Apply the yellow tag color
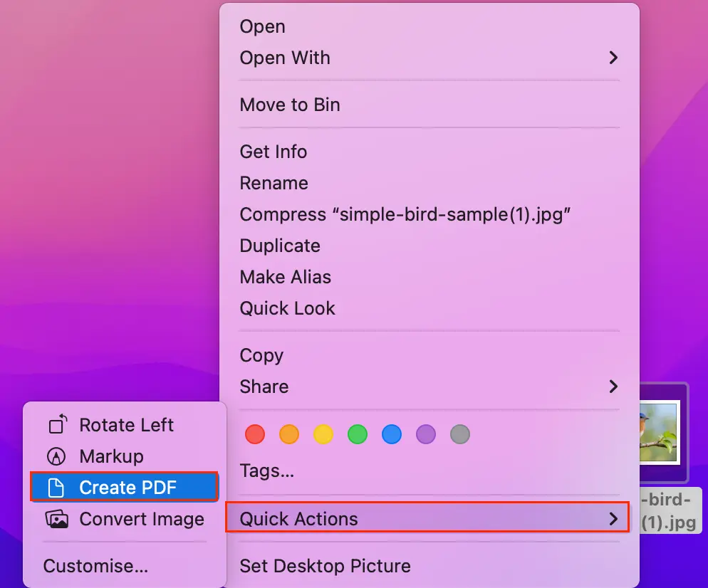Image resolution: width=708 pixels, height=588 pixels. click(323, 434)
